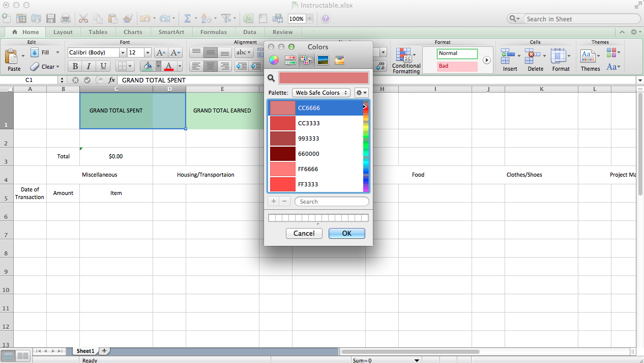Click the Fill Color paint bucket icon
The width and height of the screenshot is (644, 363).
(147, 66)
